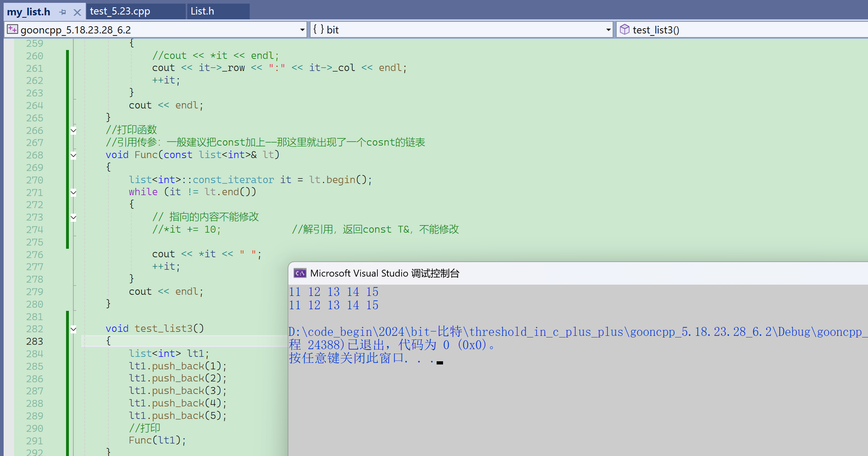The image size is (868, 456).
Task: Open the gooncpp project scope dropdown
Action: click(x=302, y=30)
